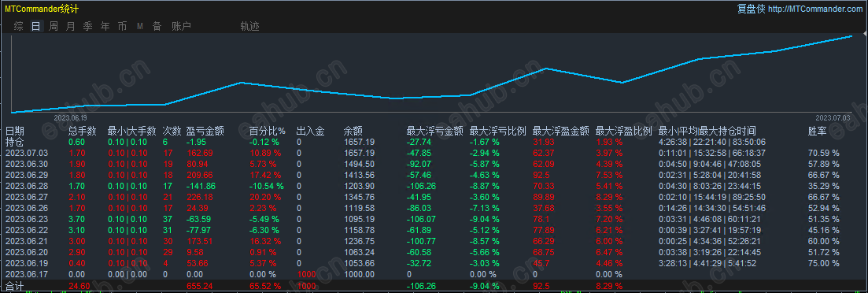This screenshot has width=868, height=293.
Task: Open the 季 quarterly tab
Action: [87, 26]
